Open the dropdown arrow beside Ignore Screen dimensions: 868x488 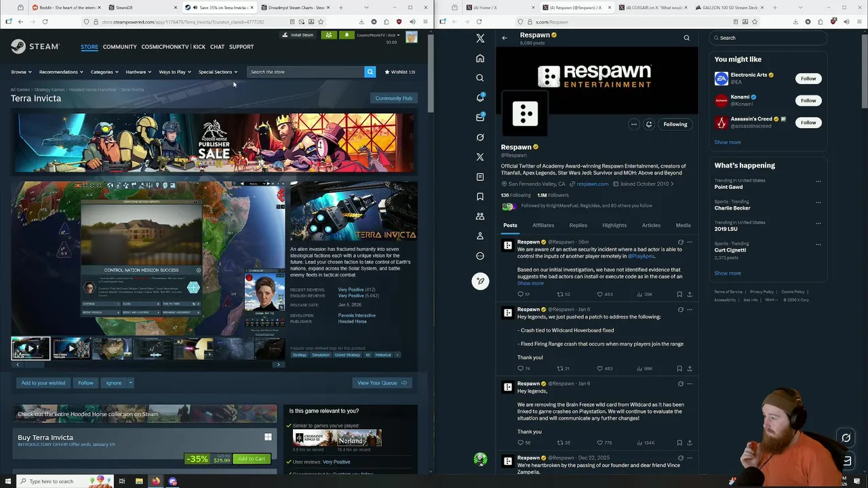tap(130, 383)
